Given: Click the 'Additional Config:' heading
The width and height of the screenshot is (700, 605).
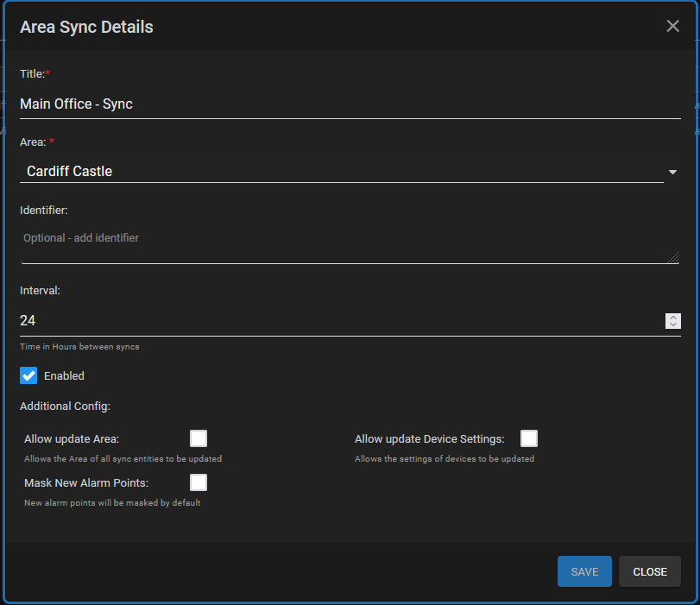Looking at the screenshot, I should [66, 406].
